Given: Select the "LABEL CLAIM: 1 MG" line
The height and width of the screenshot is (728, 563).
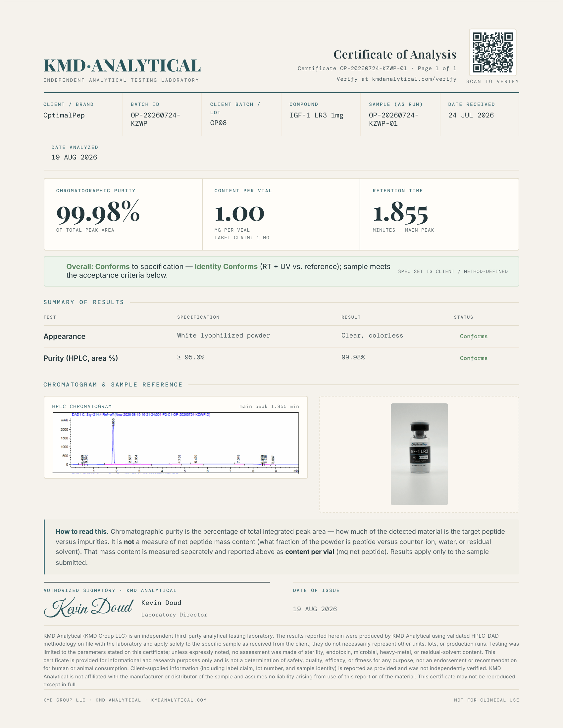Looking at the screenshot, I should tap(242, 238).
